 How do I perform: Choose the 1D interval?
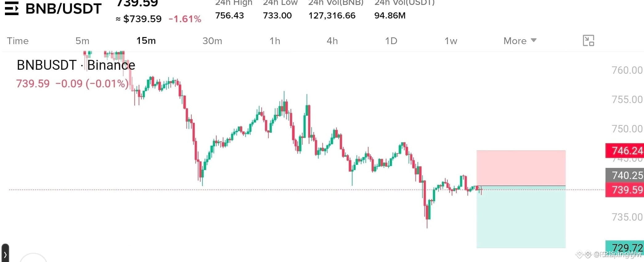tap(391, 41)
